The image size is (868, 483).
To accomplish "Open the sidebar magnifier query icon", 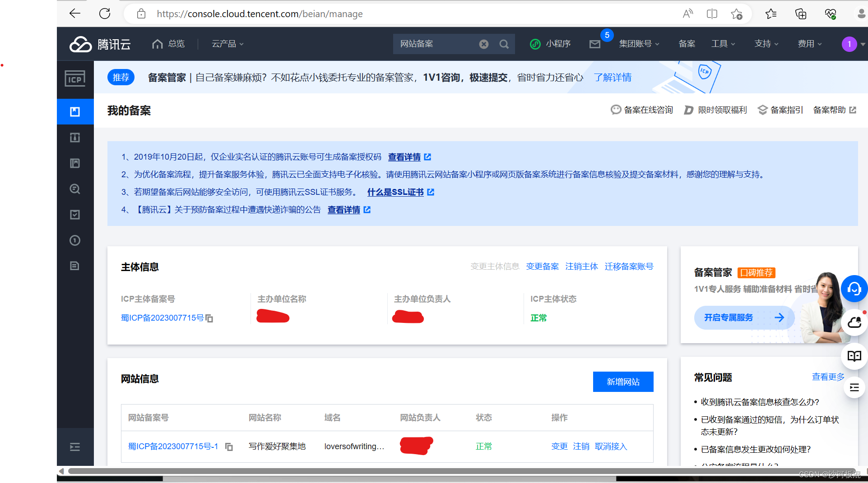I will (75, 189).
